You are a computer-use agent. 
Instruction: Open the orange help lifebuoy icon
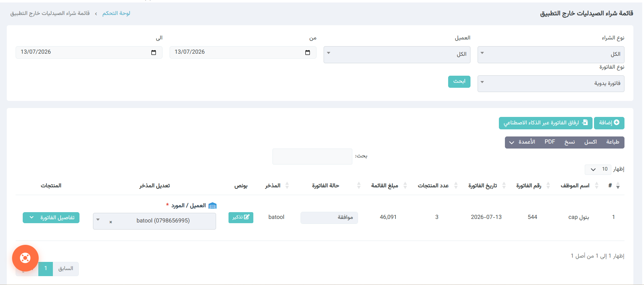(x=25, y=258)
